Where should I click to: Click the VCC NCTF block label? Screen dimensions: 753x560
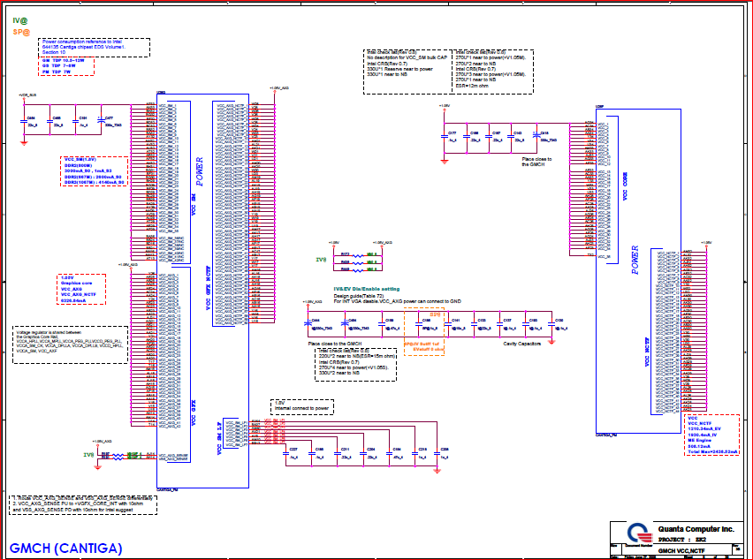647,352
